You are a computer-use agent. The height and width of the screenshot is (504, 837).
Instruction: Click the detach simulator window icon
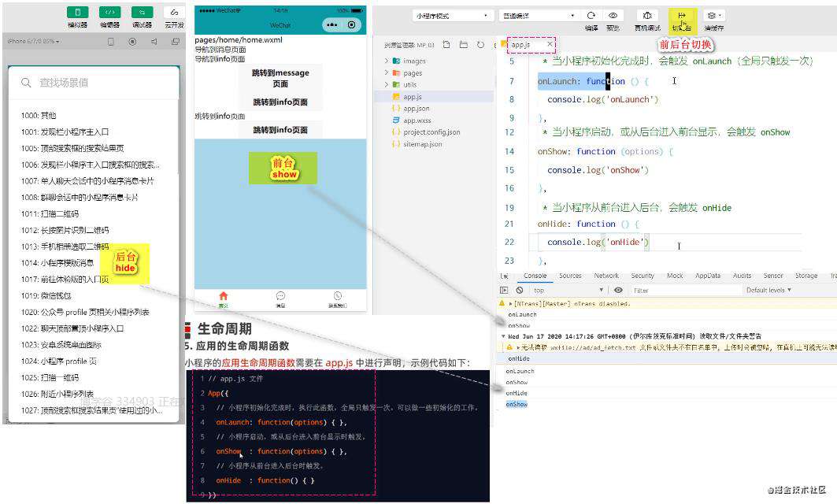(x=175, y=41)
